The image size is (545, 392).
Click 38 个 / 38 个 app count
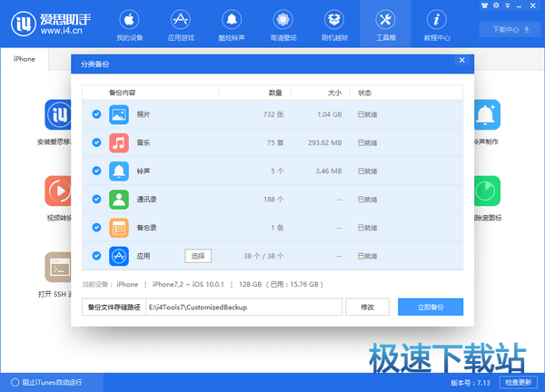pos(263,256)
